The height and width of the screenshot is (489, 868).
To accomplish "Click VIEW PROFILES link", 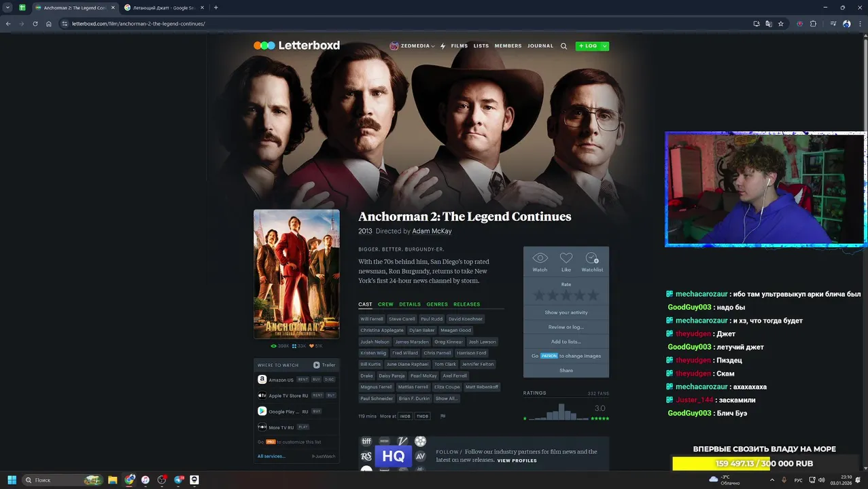I will [x=517, y=460].
